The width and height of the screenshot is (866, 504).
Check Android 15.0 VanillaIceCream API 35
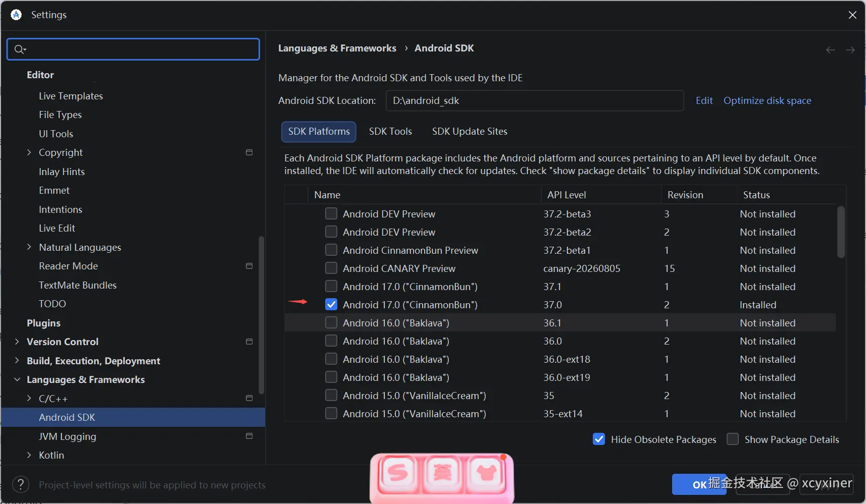331,395
